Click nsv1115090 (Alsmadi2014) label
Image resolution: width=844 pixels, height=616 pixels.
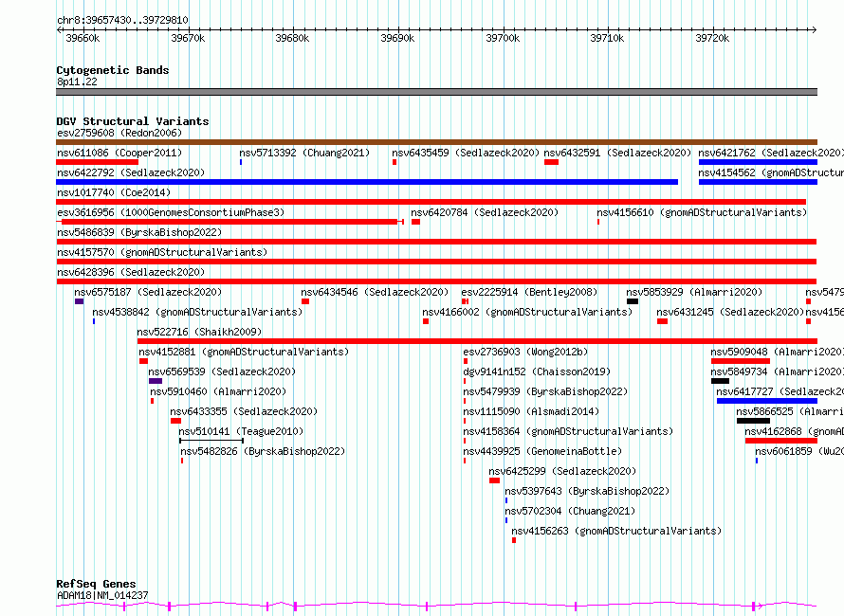[x=531, y=411]
